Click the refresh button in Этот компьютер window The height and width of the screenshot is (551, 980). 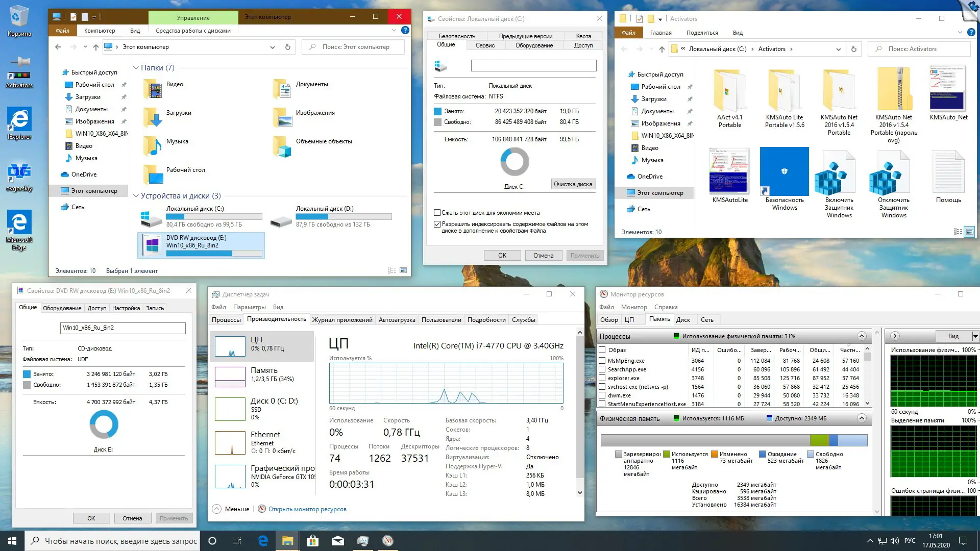pos(287,47)
